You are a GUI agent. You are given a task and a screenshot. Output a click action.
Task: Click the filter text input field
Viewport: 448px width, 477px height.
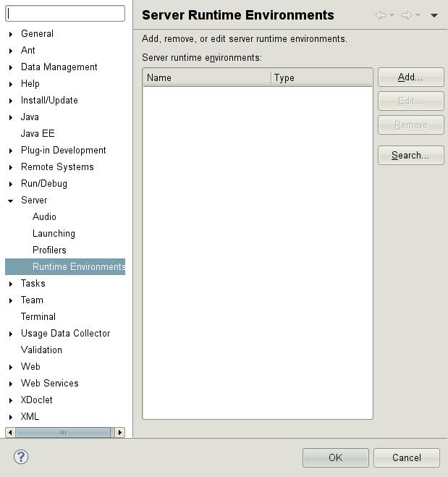[x=66, y=14]
